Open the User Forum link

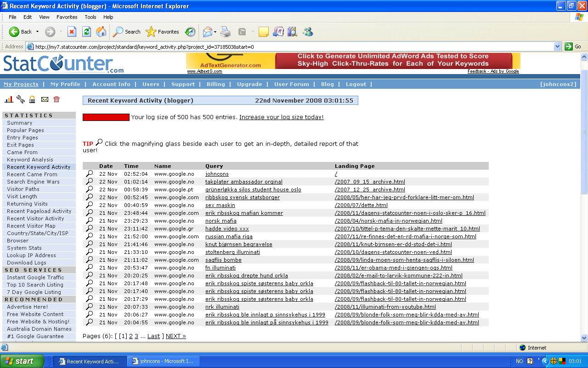click(x=292, y=84)
